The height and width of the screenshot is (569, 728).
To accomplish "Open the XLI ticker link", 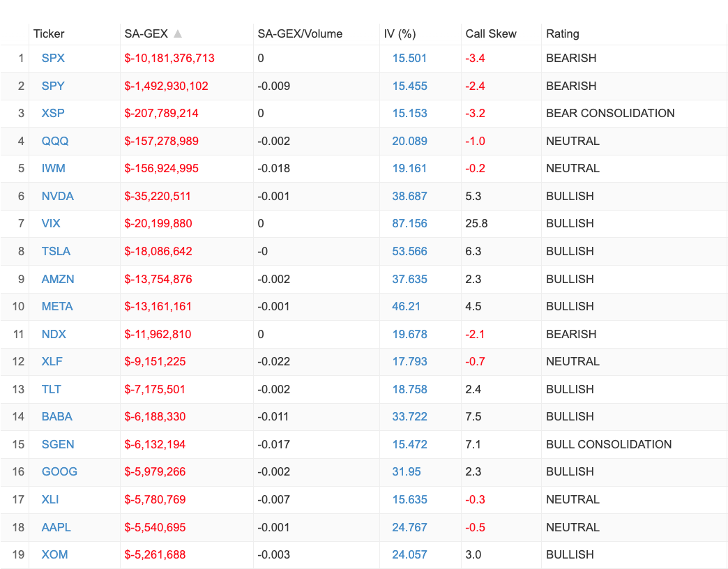I will 50,500.
